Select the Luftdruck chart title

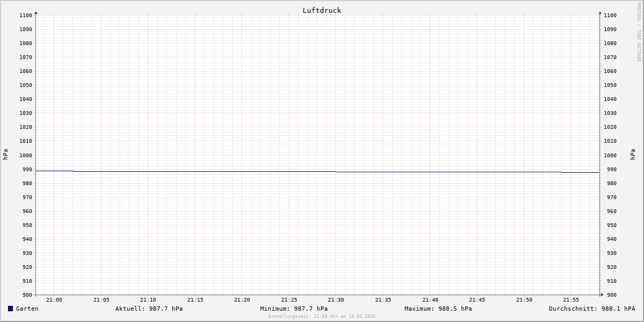[x=321, y=10]
